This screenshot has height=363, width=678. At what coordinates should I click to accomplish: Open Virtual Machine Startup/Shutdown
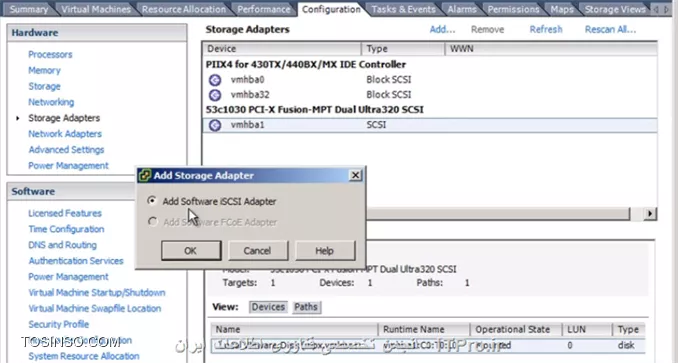97,293
